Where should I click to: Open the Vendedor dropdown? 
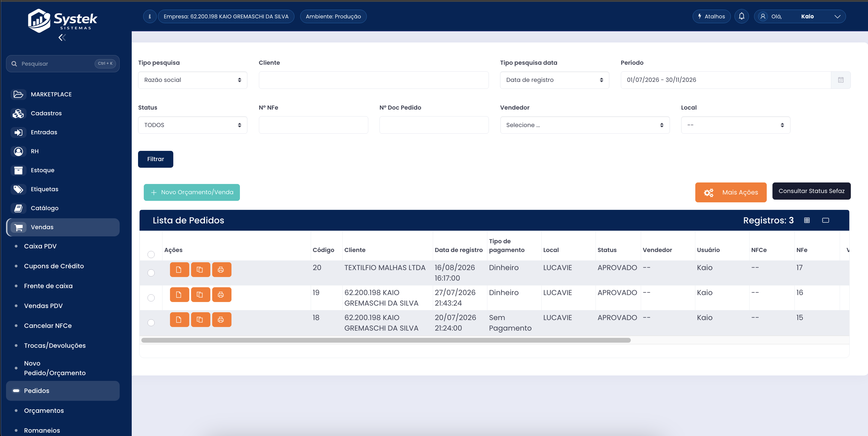coord(585,125)
